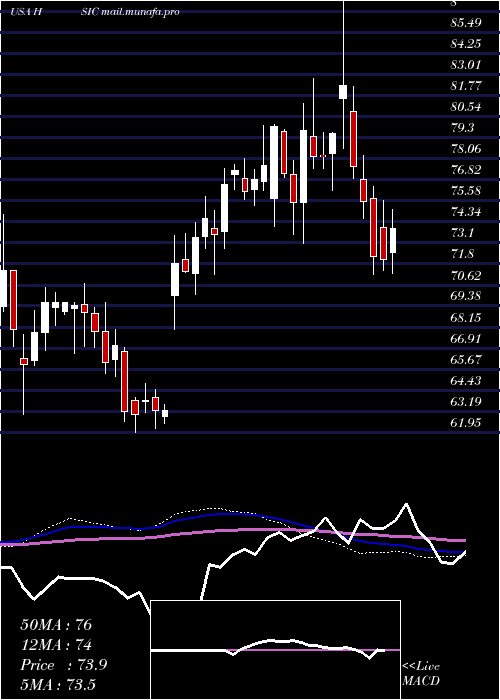
Task: Click the 83.01 price axis label
Action: [x=466, y=64]
